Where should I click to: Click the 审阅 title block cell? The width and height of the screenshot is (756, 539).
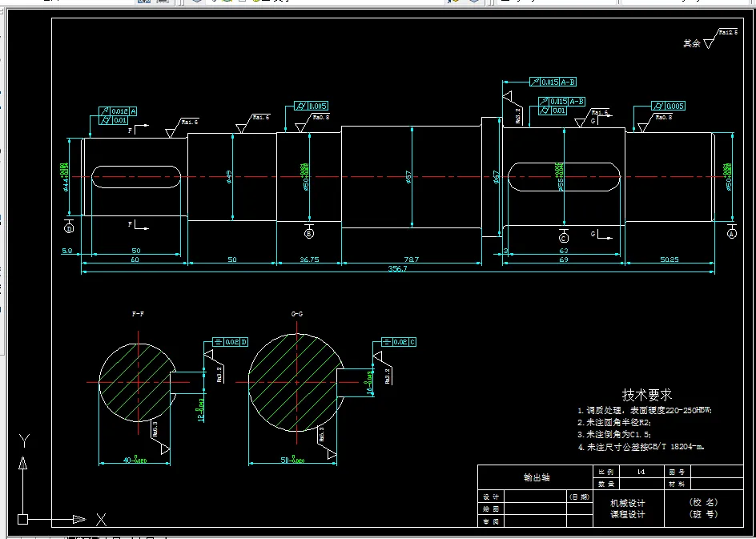point(491,521)
